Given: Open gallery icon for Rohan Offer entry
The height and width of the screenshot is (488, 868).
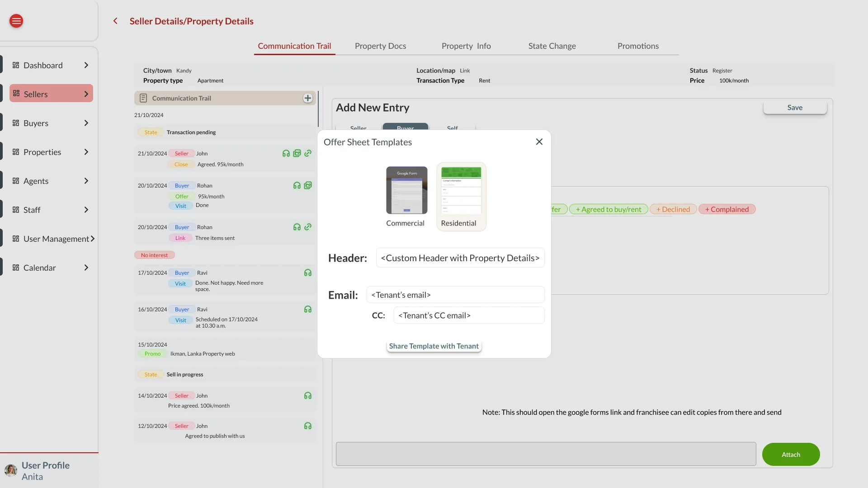Looking at the screenshot, I should click(308, 185).
